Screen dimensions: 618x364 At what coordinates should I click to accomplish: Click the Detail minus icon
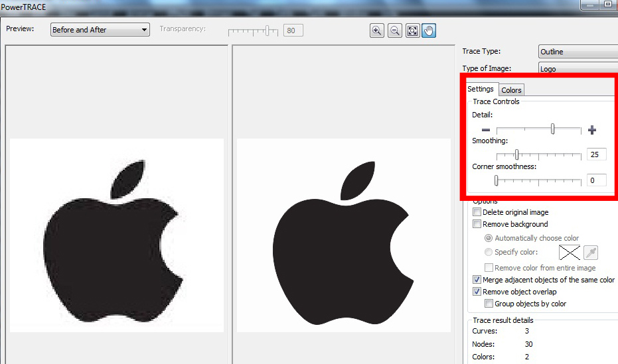pos(486,130)
